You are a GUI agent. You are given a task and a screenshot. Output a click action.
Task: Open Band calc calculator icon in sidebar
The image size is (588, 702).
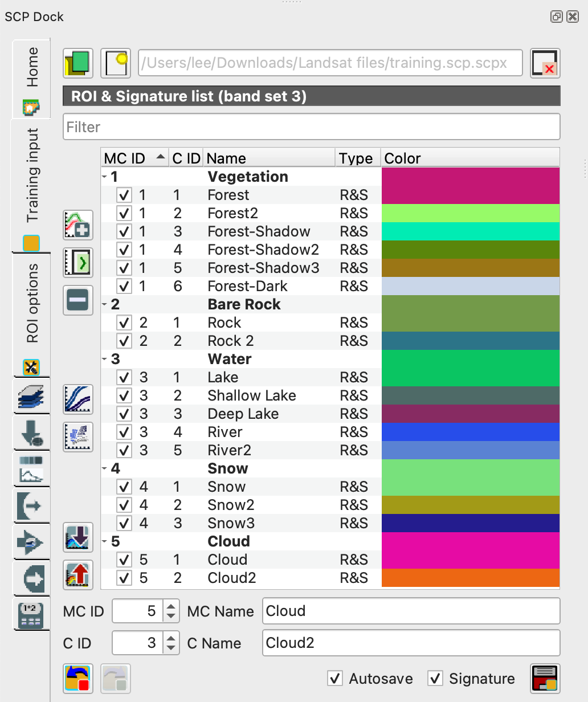coord(31,614)
